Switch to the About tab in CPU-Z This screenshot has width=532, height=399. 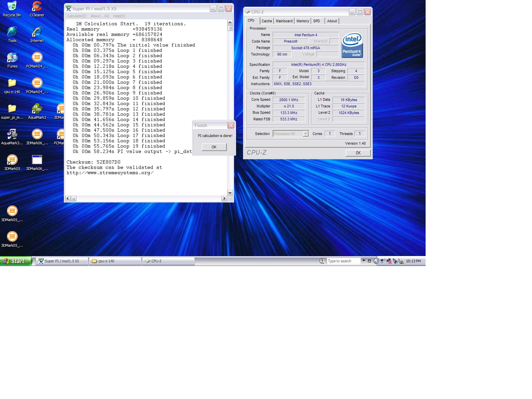click(x=332, y=21)
